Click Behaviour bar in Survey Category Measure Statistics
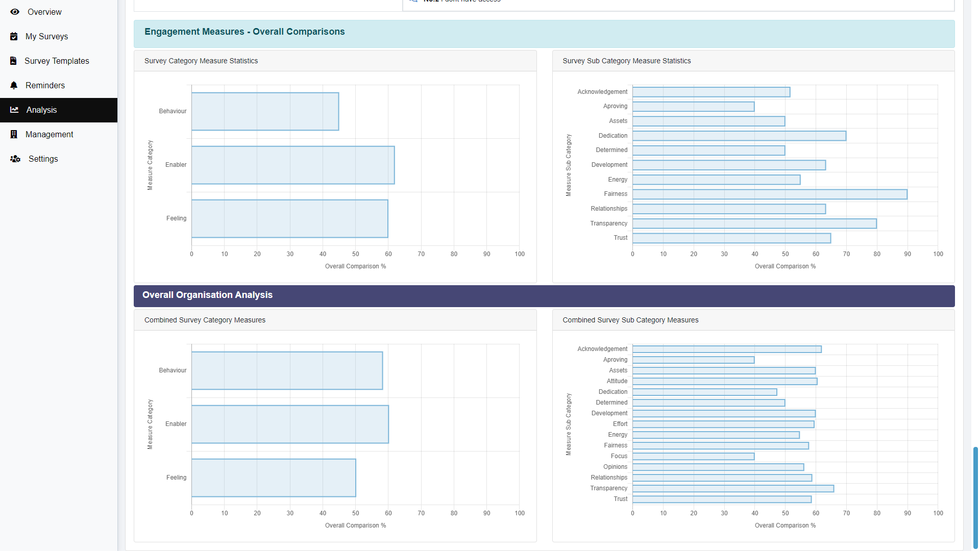 (x=265, y=111)
